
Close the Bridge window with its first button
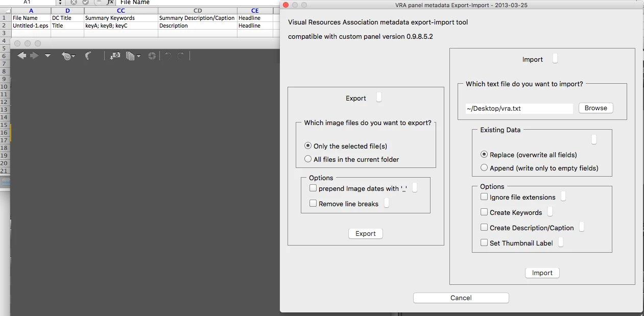[x=18, y=43]
